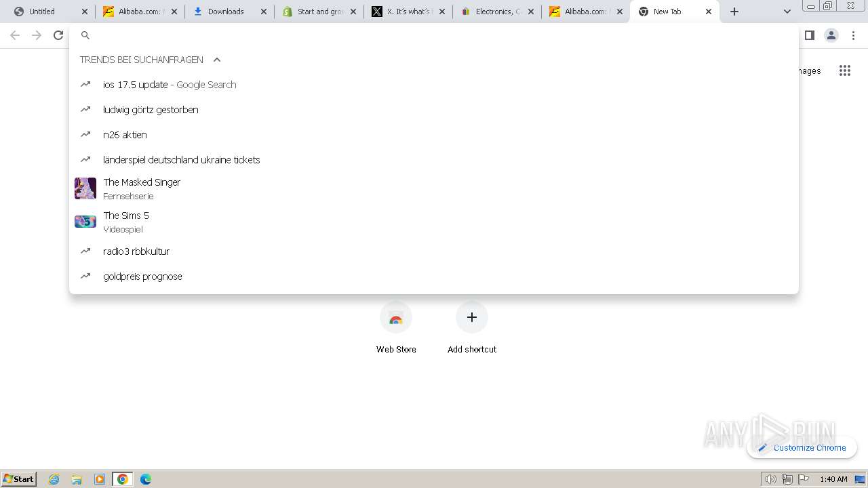Click in the address bar input field
The height and width of the screenshot is (488, 868).
[x=434, y=35]
